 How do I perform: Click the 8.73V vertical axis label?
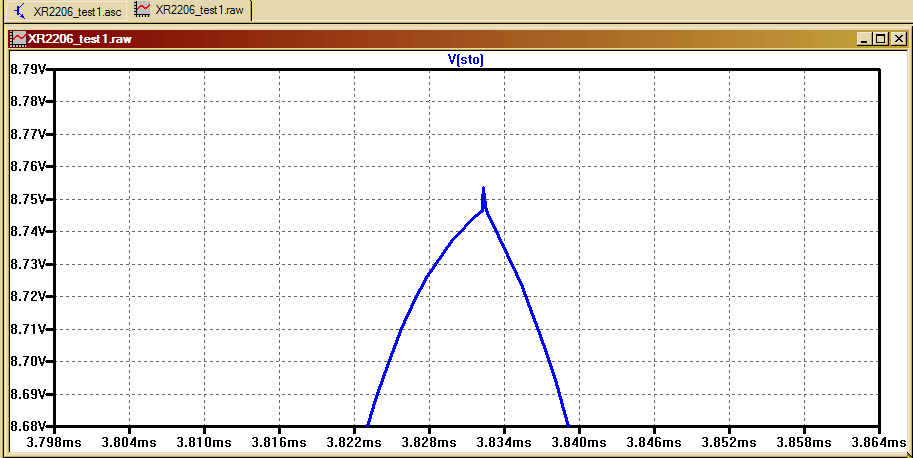tap(27, 264)
